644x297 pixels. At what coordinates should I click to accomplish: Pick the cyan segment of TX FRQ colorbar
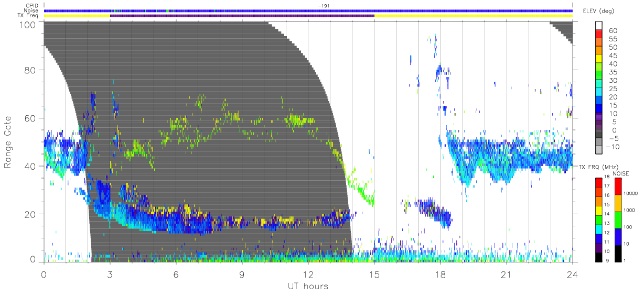tap(599, 229)
